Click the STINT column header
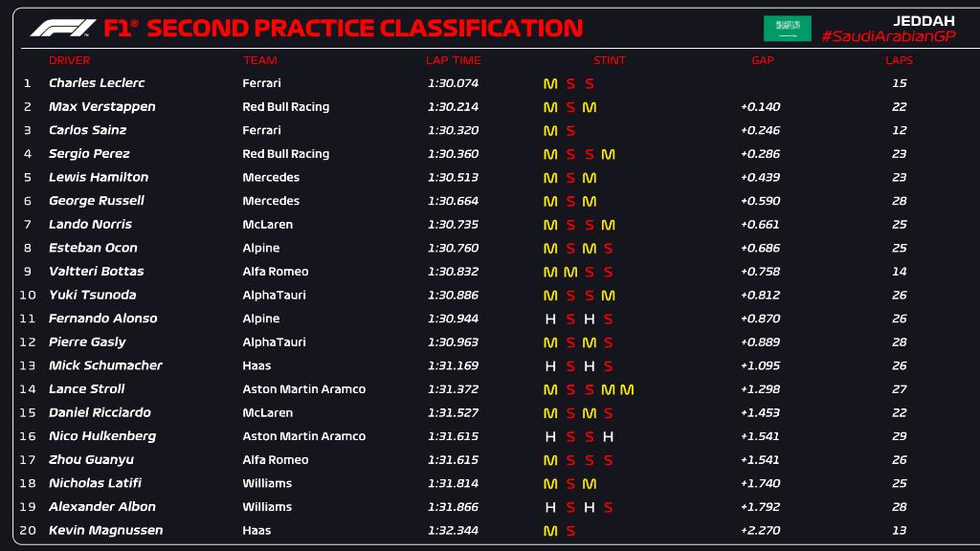 (609, 60)
